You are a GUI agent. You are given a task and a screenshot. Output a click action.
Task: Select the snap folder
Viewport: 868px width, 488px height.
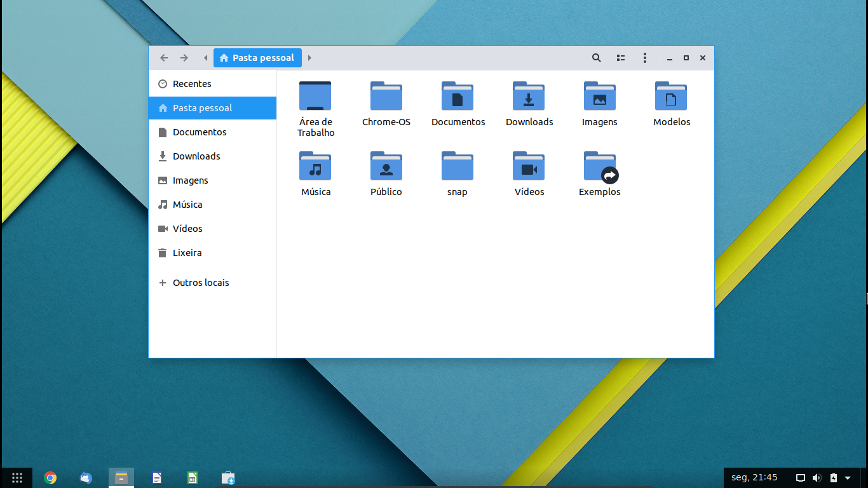click(457, 172)
